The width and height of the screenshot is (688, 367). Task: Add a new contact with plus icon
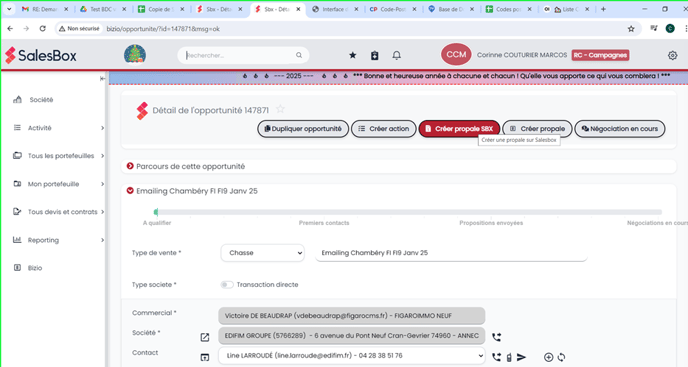[x=548, y=357]
